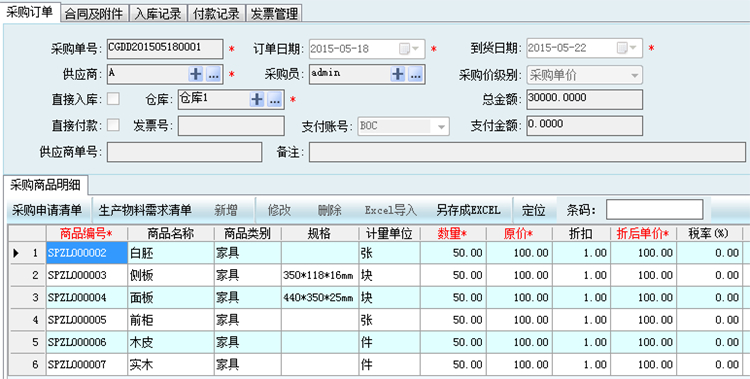Toggle the 直接付款 checkbox

(113, 125)
